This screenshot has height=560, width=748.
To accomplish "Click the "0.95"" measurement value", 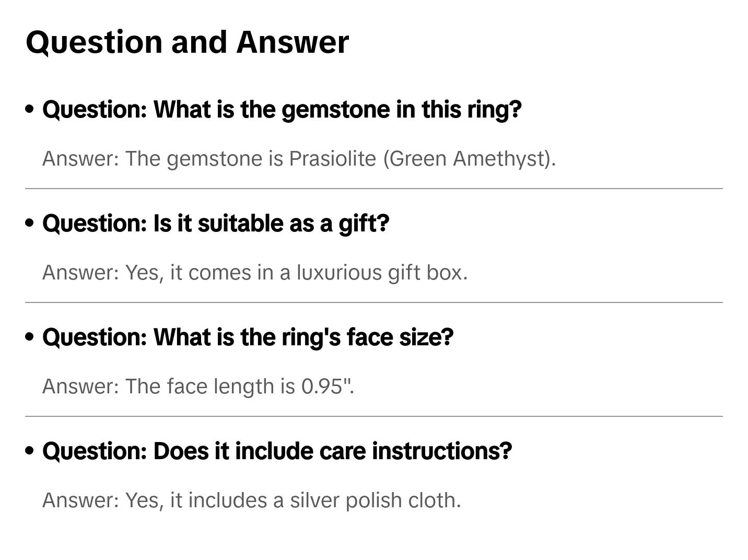I will click(327, 386).
